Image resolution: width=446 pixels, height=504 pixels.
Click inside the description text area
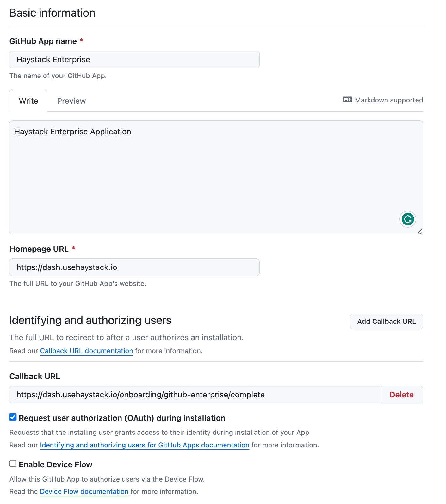216,177
